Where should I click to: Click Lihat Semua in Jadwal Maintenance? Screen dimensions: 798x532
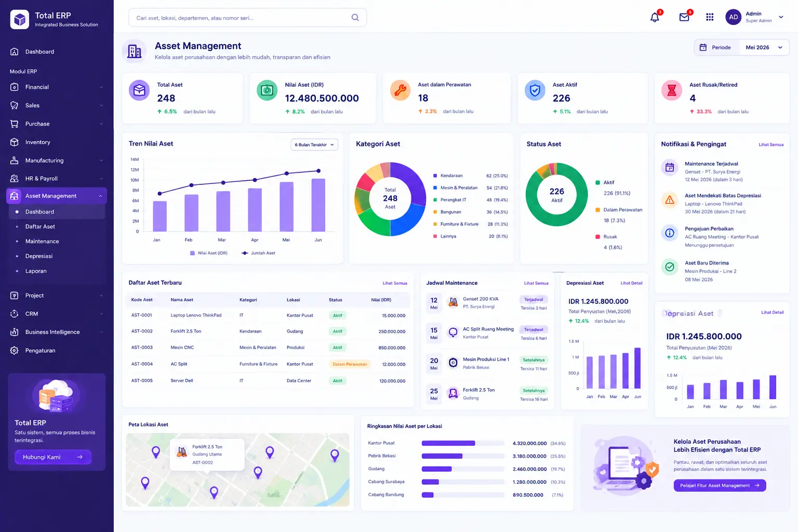click(536, 283)
